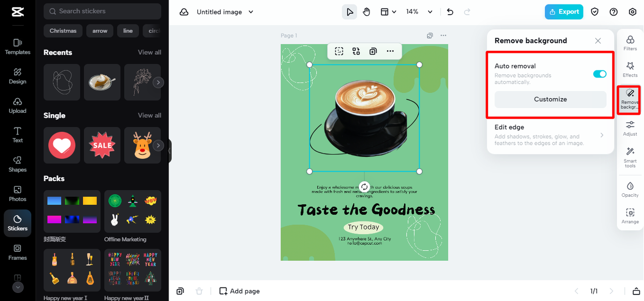
Task: Select the Christmas tag chip
Action: [63, 31]
